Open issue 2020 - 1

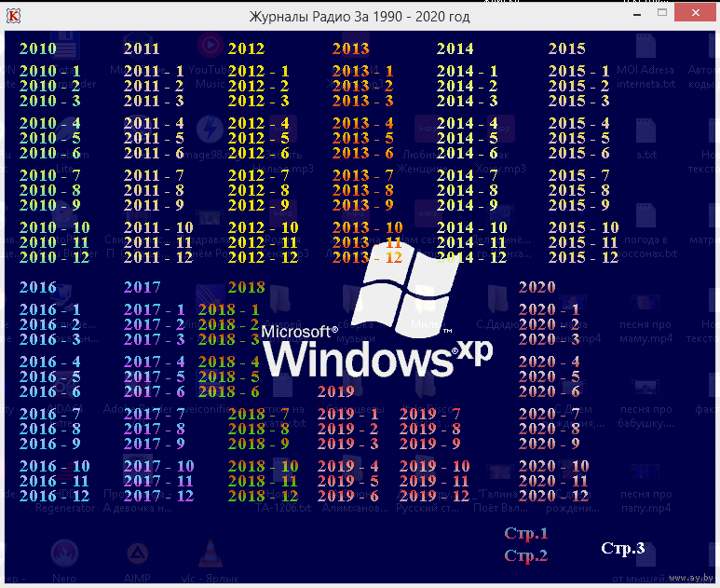(549, 309)
